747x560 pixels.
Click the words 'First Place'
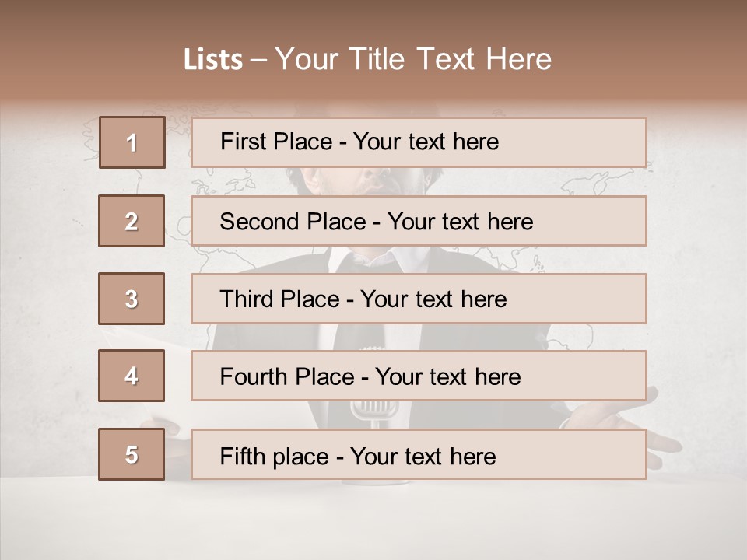click(276, 142)
